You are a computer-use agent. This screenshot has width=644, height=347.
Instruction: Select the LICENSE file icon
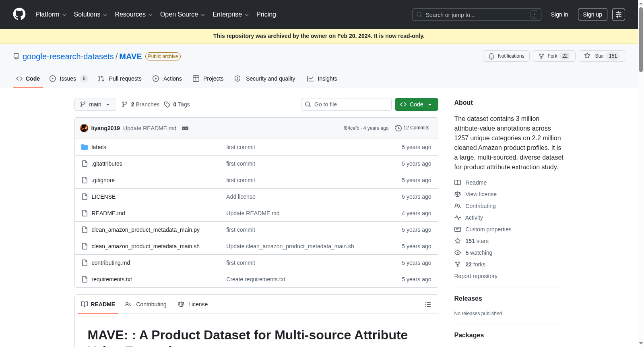pos(85,197)
